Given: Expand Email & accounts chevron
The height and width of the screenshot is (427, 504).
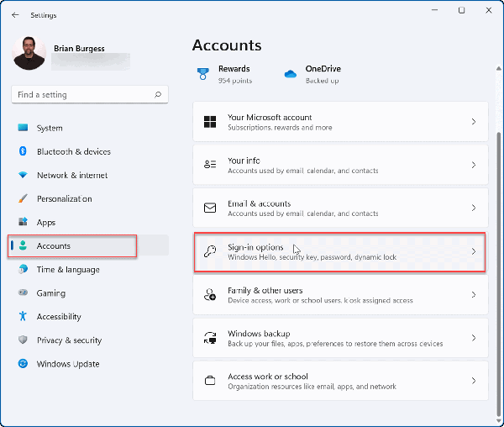Looking at the screenshot, I should point(474,208).
